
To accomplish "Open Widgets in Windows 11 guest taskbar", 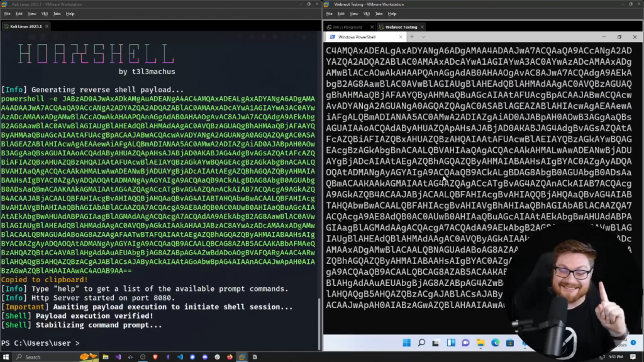I will 451,343.
